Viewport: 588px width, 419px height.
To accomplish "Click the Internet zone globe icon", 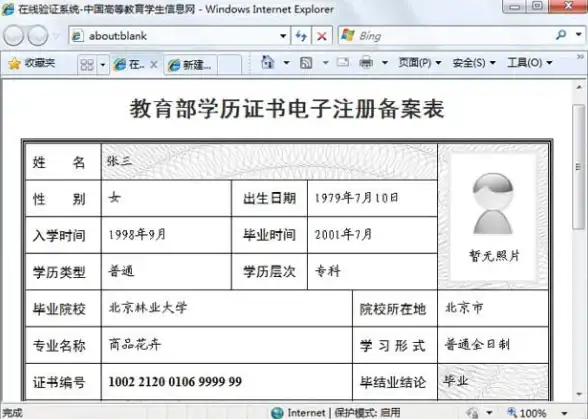I will [x=277, y=413].
